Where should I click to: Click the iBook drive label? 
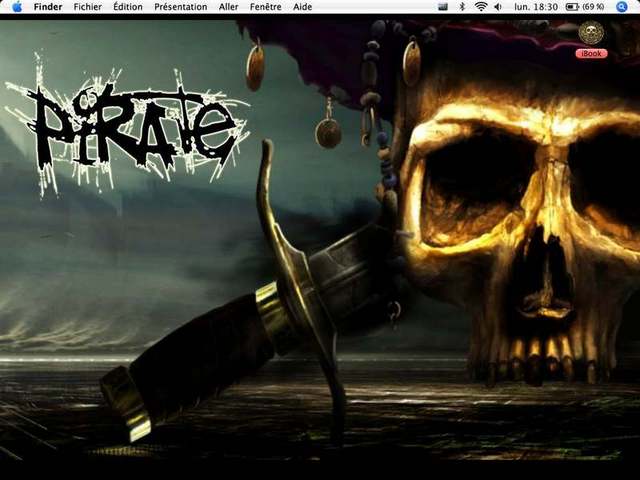(x=591, y=53)
